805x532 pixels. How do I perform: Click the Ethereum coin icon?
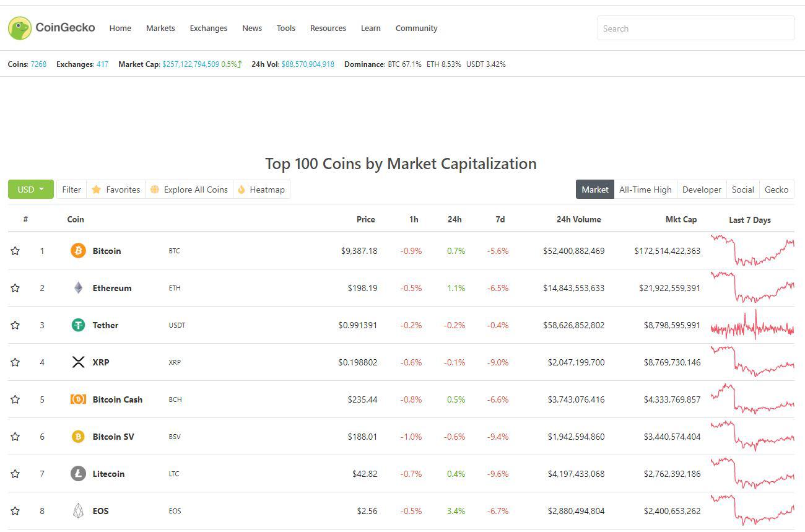point(78,287)
